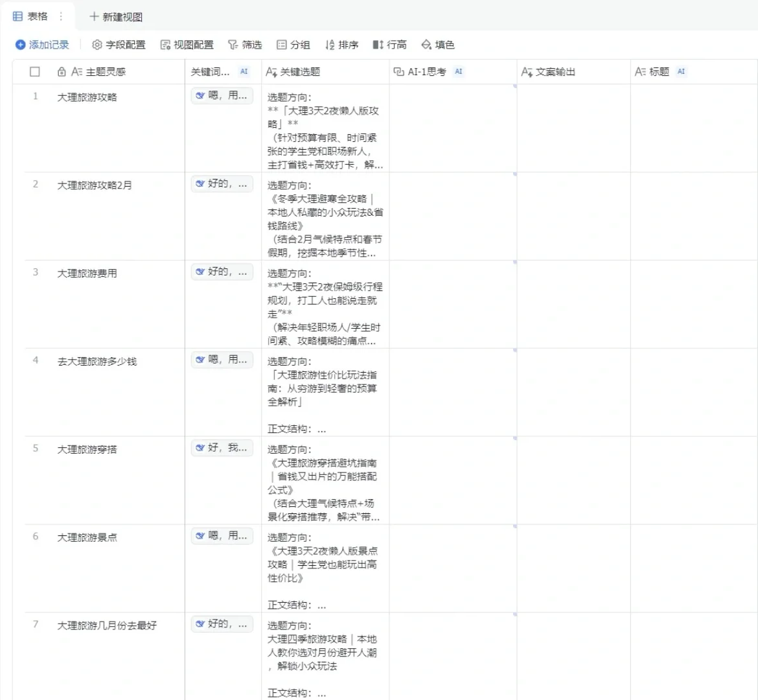Toggle the select-all checkbox in header row
This screenshot has width=758, height=700.
point(36,72)
